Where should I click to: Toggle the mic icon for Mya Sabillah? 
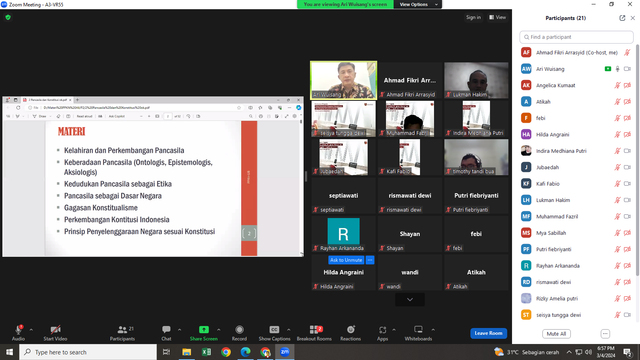618,233
